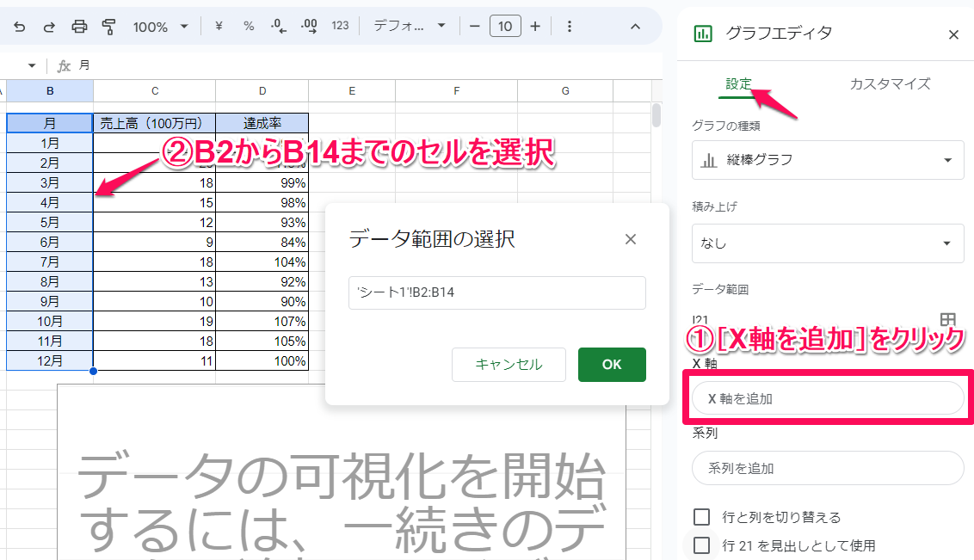Click the 5月 cell
The width and height of the screenshot is (974, 560).
[x=50, y=222]
